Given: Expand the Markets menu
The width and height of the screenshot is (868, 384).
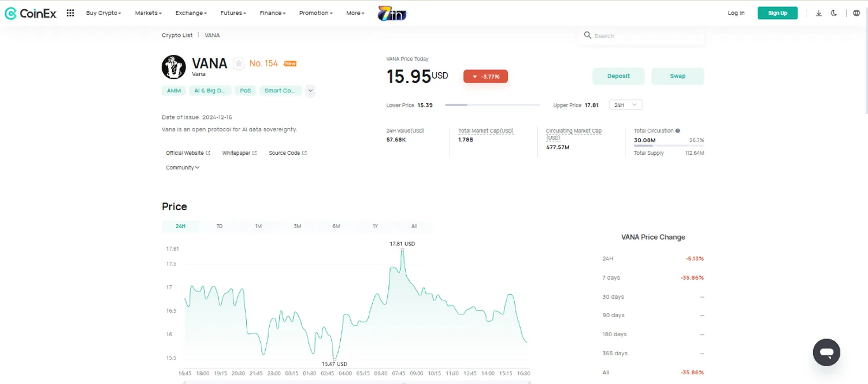Looking at the screenshot, I should click(148, 13).
